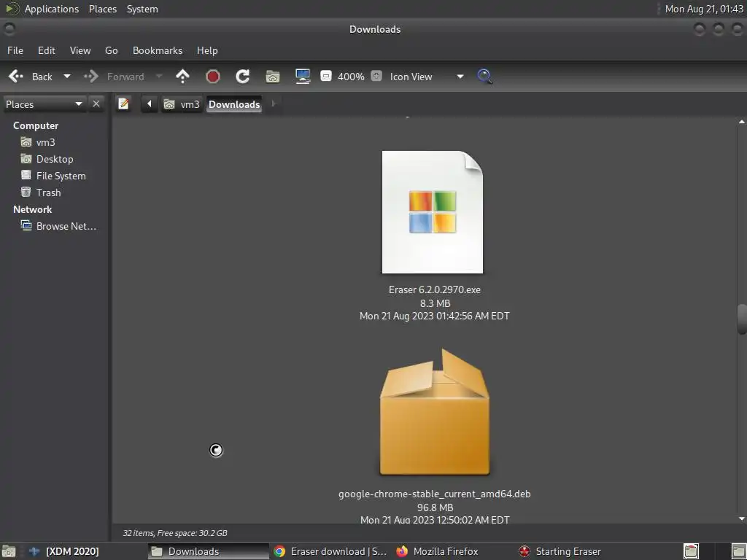Click the google-chrome-stable_current_amd64.deb file name
The image size is (747, 560).
[x=435, y=494]
